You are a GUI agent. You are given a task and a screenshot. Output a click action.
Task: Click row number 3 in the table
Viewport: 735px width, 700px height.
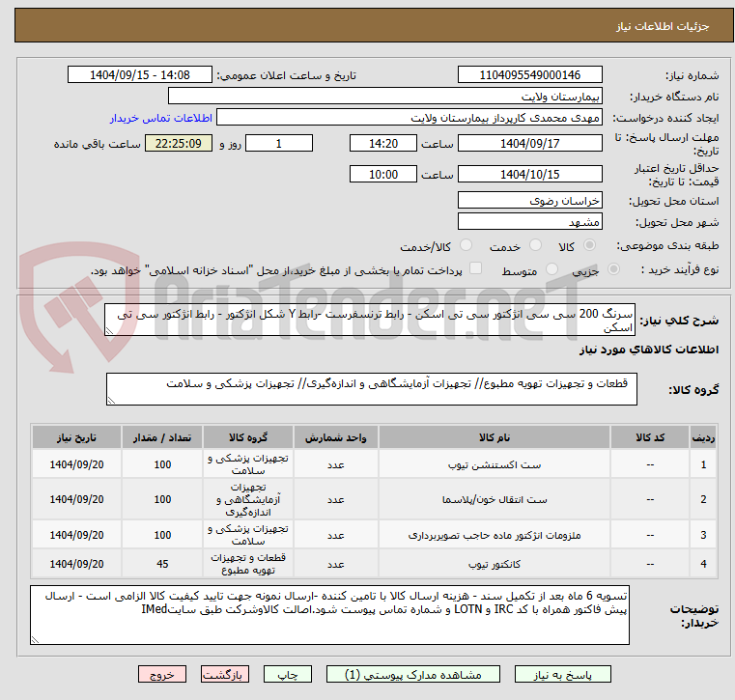click(703, 535)
